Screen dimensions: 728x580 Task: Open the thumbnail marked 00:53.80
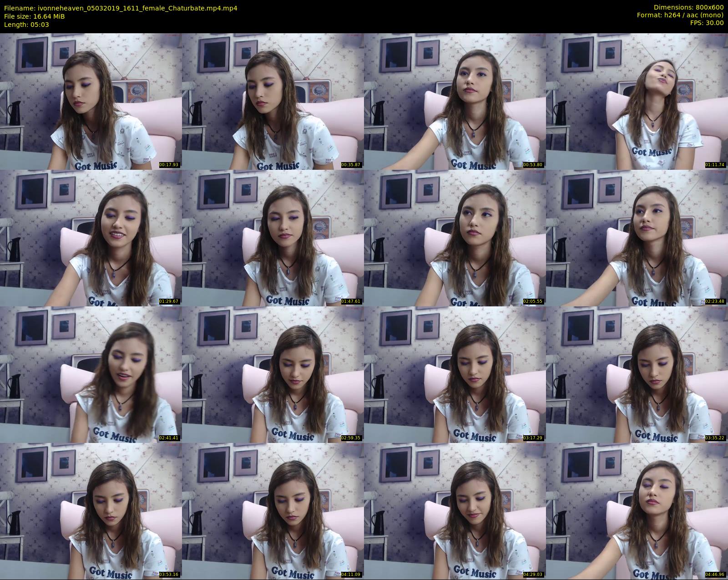click(455, 102)
